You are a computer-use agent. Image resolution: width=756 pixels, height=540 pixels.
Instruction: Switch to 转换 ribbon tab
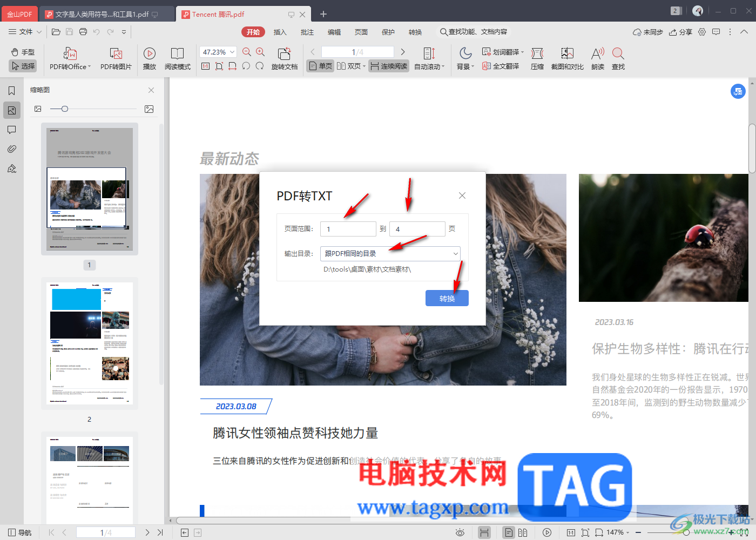[415, 32]
